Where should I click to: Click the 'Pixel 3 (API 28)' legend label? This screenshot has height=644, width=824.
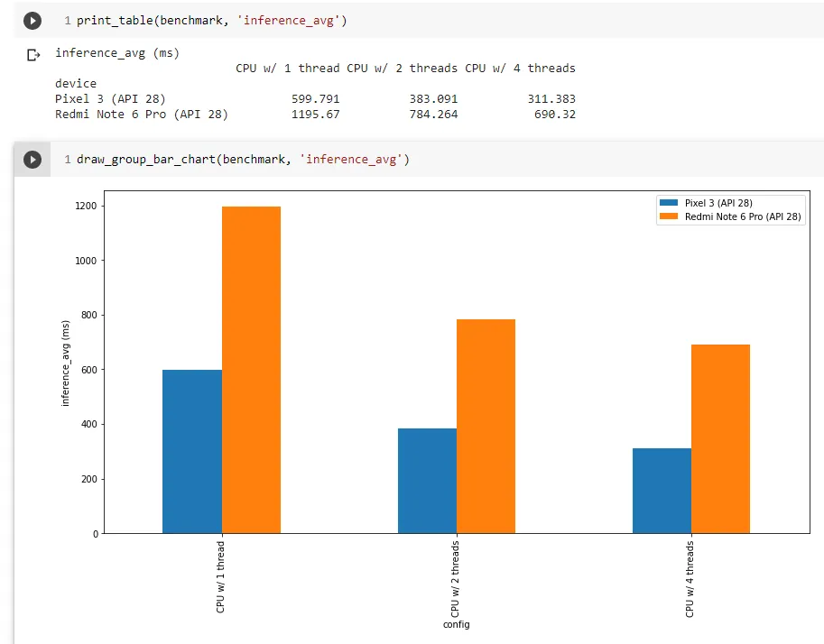click(718, 203)
